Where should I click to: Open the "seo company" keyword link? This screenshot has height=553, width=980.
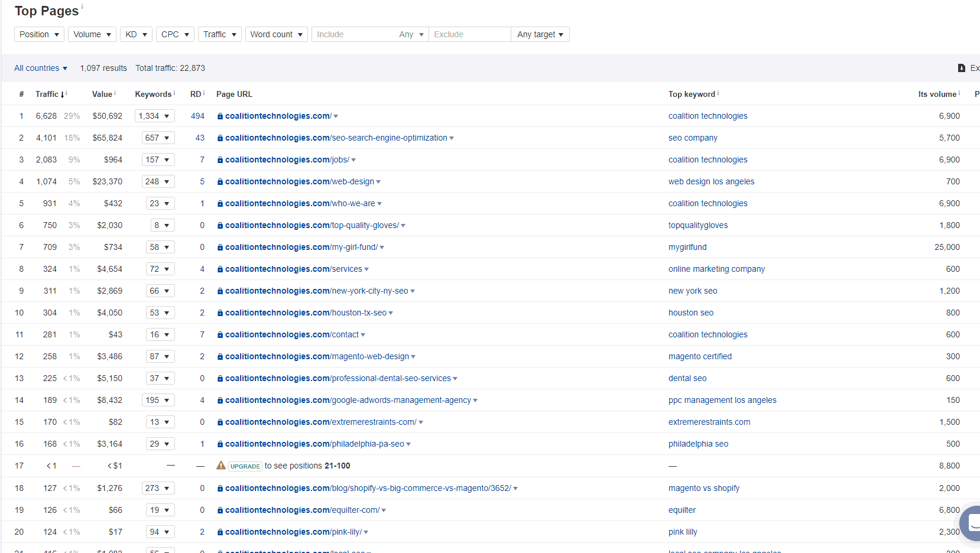tap(693, 138)
